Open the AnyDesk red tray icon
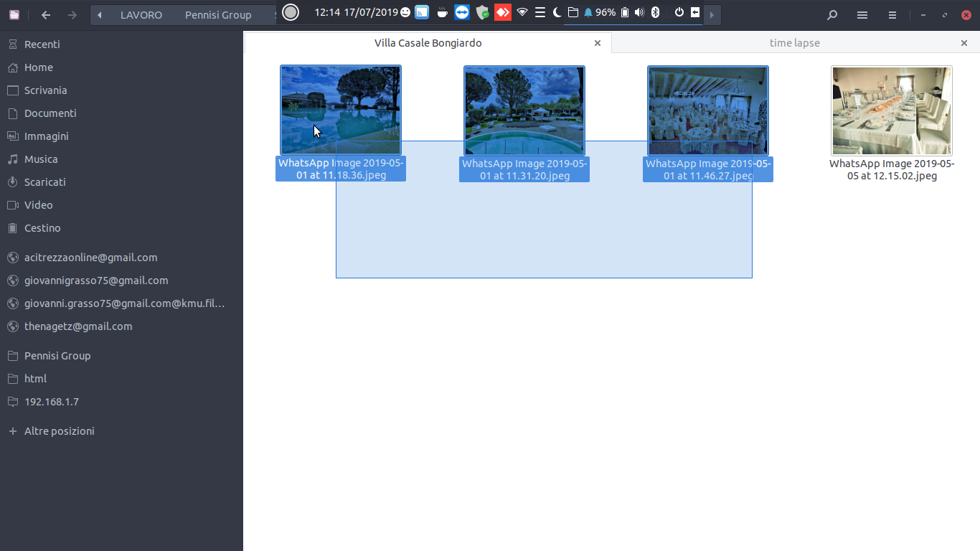 503,12
